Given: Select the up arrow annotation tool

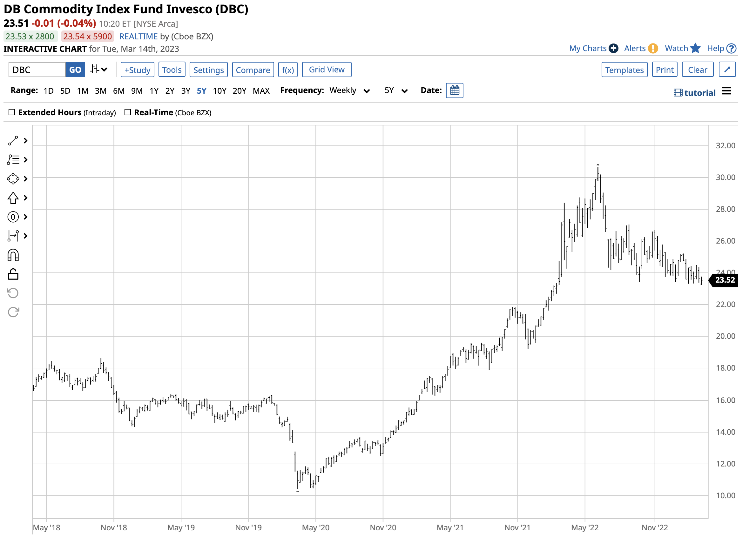Looking at the screenshot, I should 13,198.
